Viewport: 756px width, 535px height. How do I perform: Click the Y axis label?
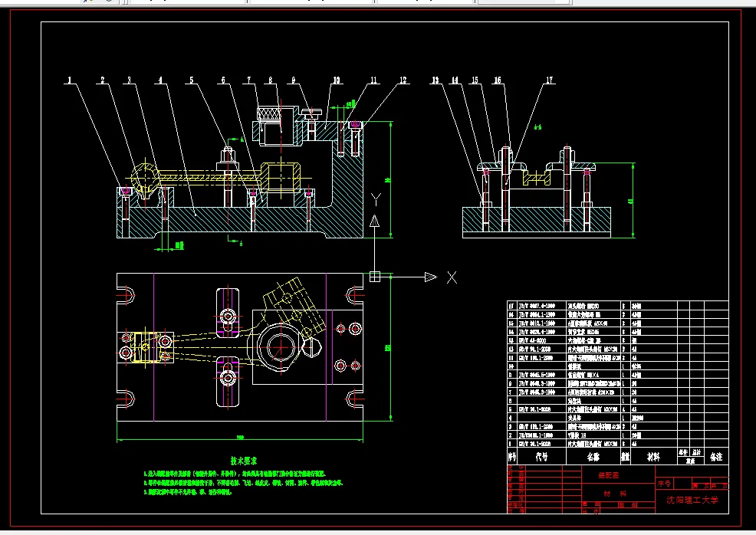pos(376,199)
